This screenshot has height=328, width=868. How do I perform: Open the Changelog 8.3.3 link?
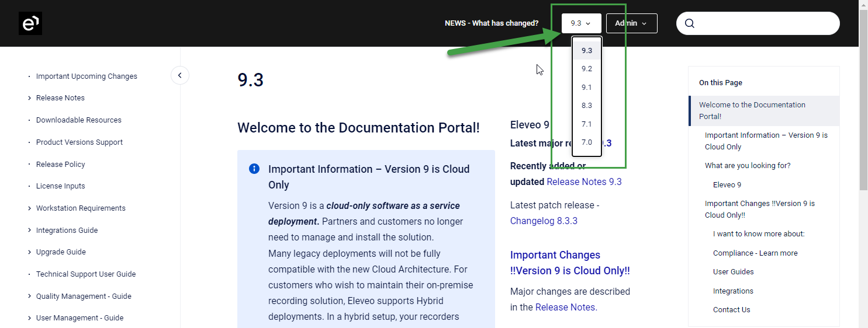point(544,221)
